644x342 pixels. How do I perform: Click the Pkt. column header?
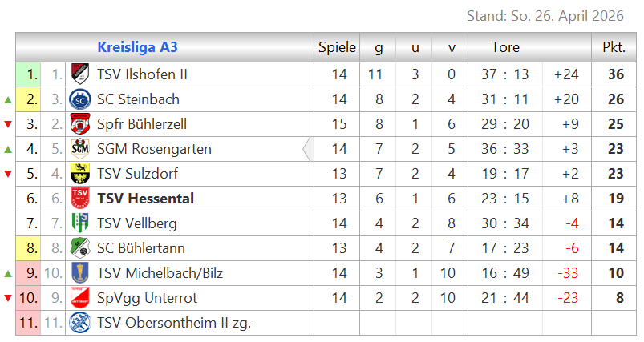614,47
